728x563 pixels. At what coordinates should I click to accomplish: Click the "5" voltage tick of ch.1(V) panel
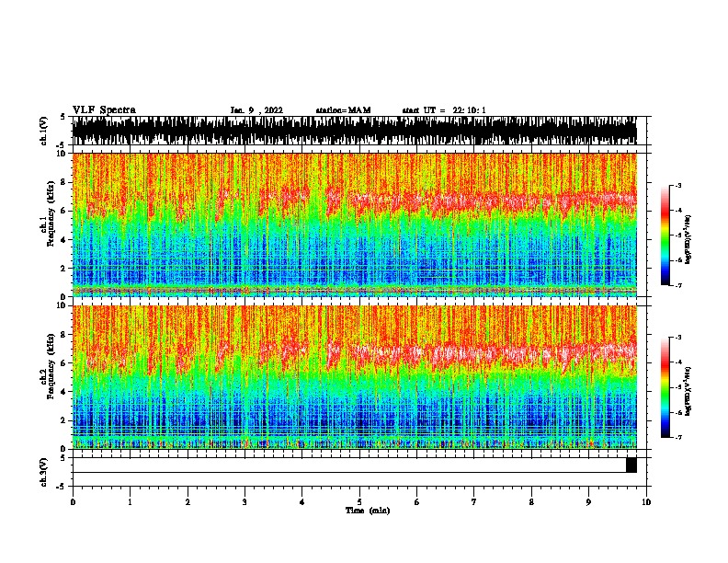tap(63, 117)
